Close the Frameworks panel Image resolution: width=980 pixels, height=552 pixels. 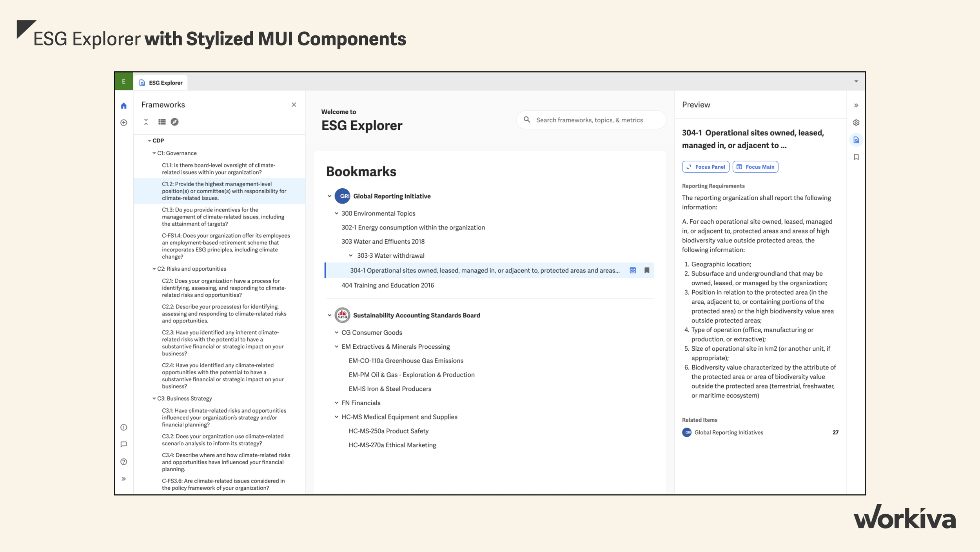(294, 105)
